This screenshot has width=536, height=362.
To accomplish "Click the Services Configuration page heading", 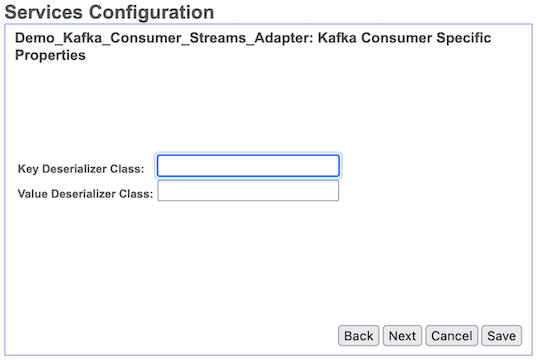I will 109,12.
